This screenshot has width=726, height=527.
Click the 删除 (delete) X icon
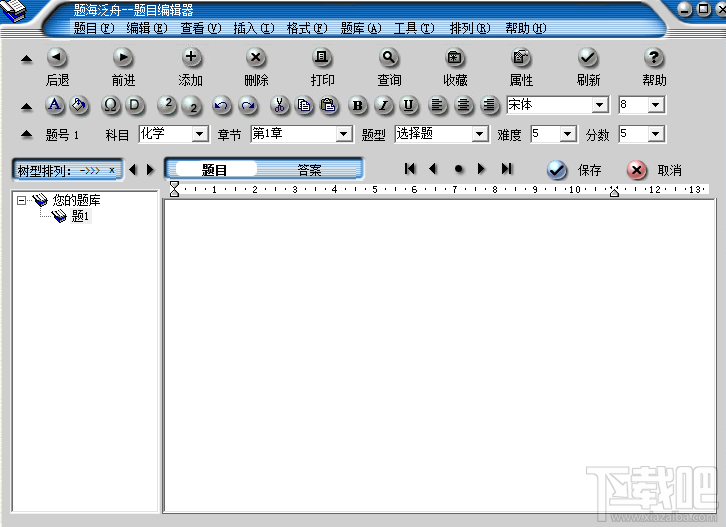tap(256, 58)
